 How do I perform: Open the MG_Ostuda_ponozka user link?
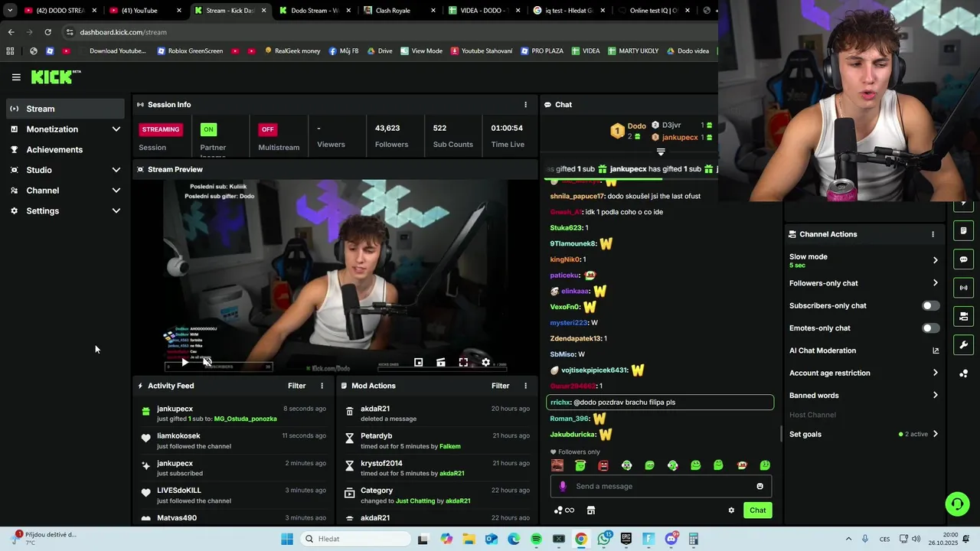point(245,419)
